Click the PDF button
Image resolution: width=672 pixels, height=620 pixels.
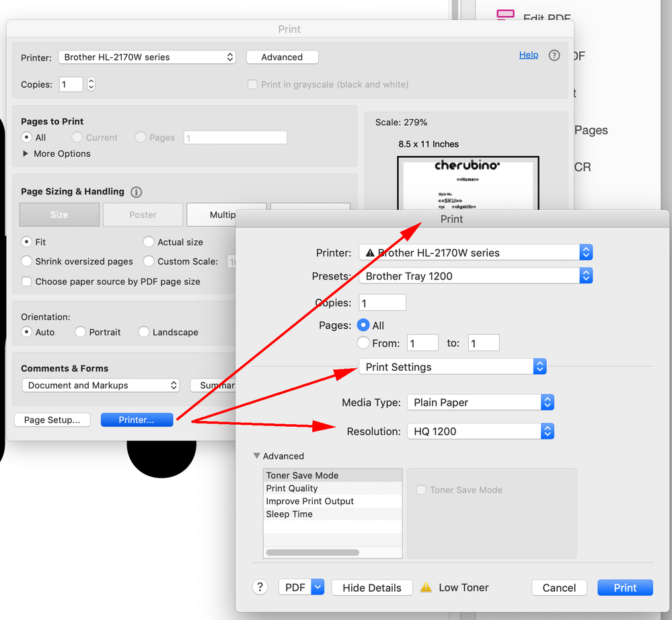[x=295, y=587]
